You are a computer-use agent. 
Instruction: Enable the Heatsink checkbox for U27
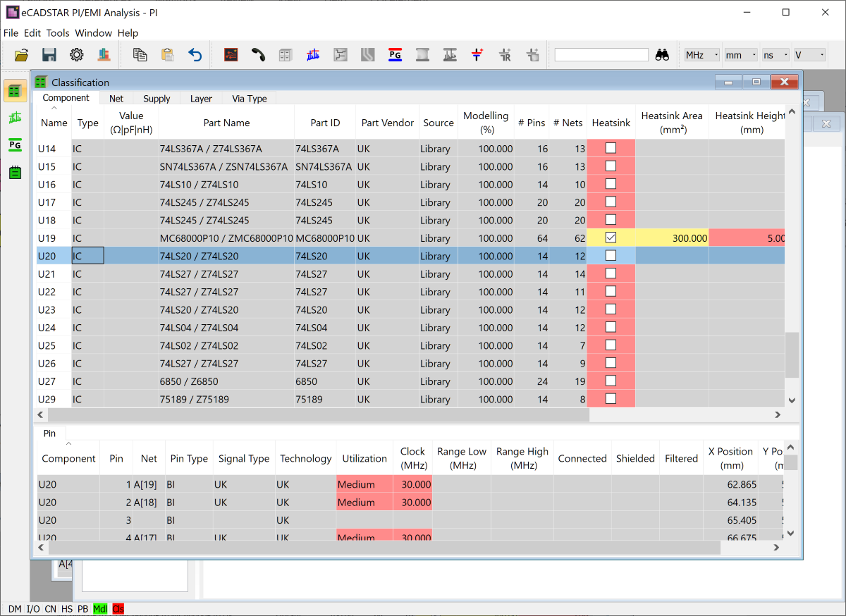(x=611, y=381)
